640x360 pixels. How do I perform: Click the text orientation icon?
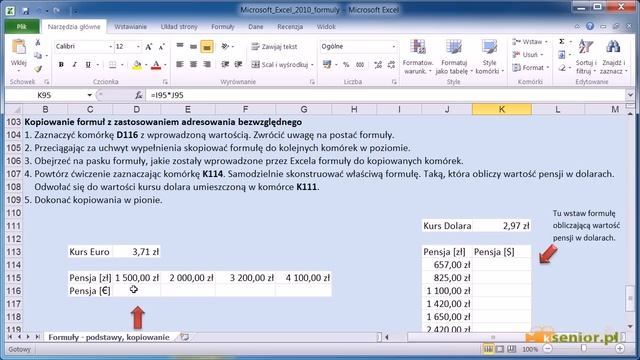click(225, 46)
